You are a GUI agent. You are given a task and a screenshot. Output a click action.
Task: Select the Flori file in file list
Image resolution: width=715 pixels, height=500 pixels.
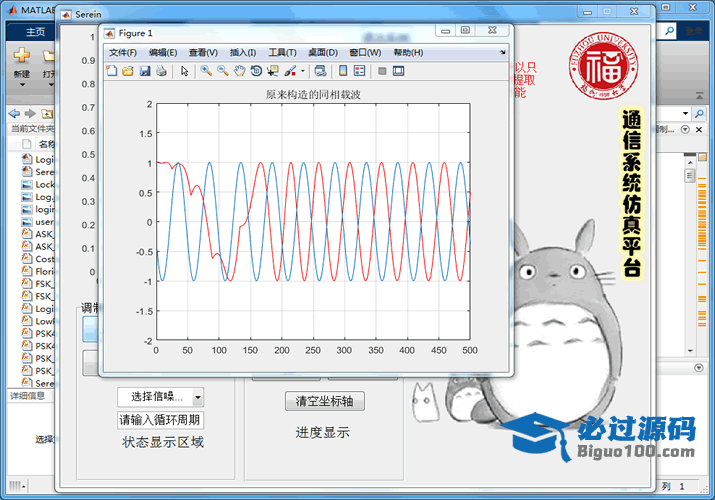(38, 271)
